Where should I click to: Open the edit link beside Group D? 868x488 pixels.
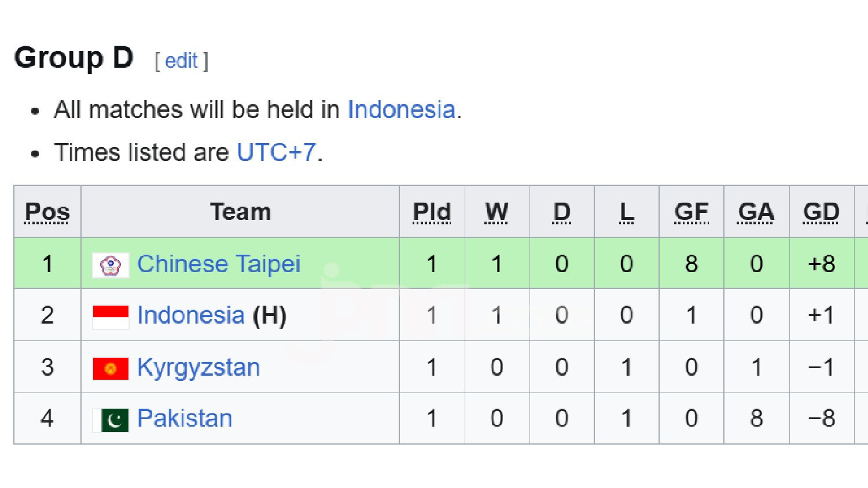181,60
